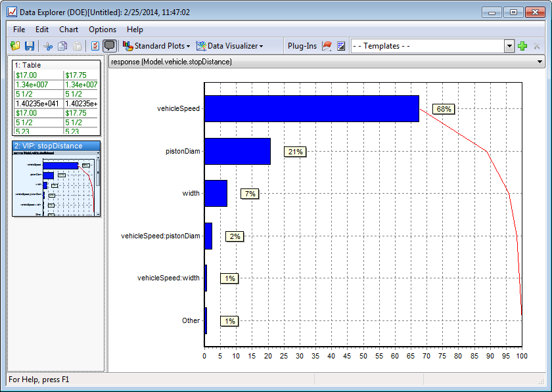552x392 pixels.
Task: Click the 21% label for pistonDiam
Action: click(295, 152)
